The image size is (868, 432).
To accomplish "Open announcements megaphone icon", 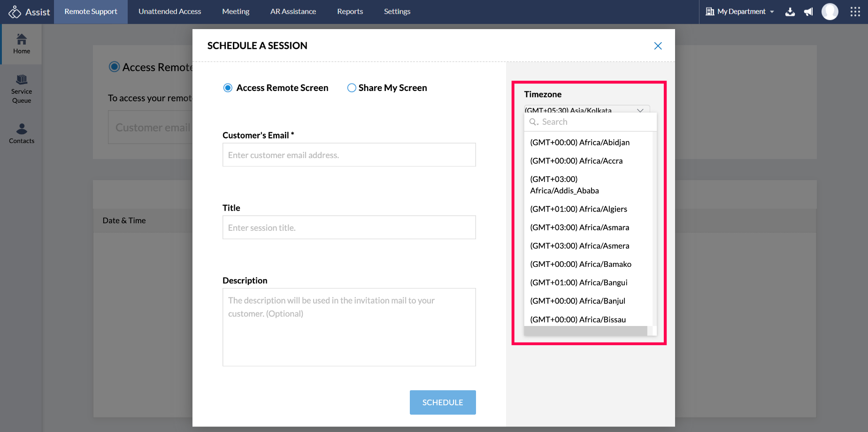I will pos(808,12).
